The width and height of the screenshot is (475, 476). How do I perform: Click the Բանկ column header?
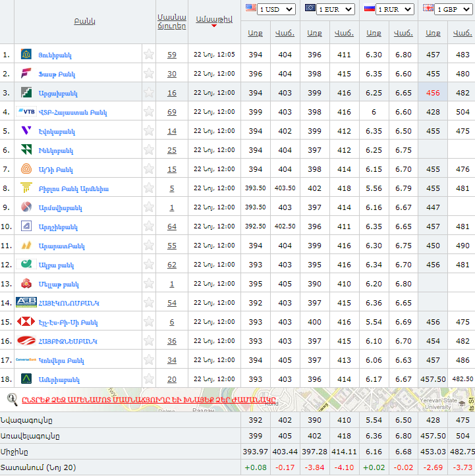(85, 21)
